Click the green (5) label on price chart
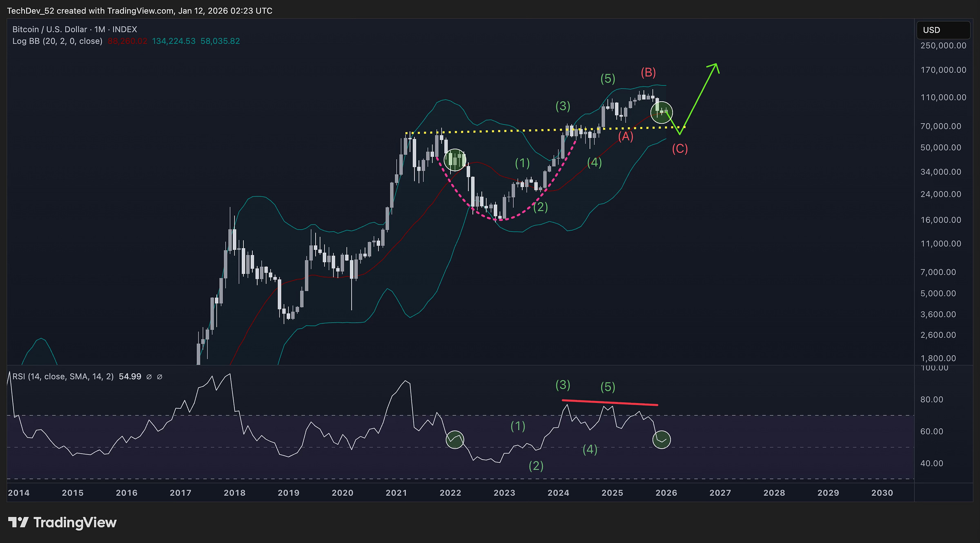980x543 pixels. pyautogui.click(x=608, y=78)
